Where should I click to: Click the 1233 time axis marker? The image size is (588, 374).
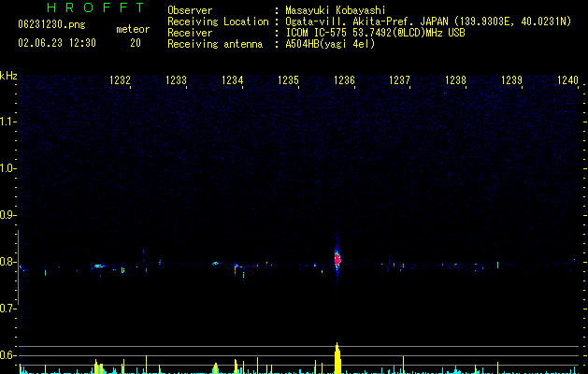[x=177, y=80]
